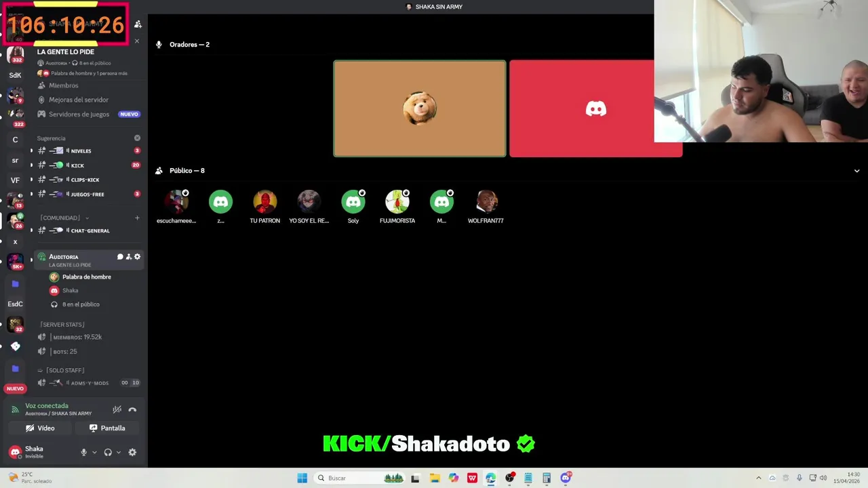Open chat of the Auditoria stage channel
This screenshot has height=488, width=868.
[120, 257]
